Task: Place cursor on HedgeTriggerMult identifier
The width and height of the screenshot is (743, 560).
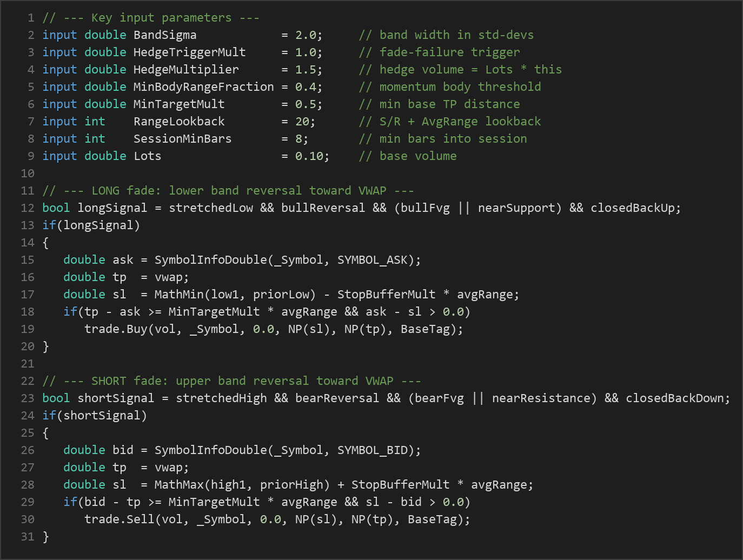Action: (189, 52)
